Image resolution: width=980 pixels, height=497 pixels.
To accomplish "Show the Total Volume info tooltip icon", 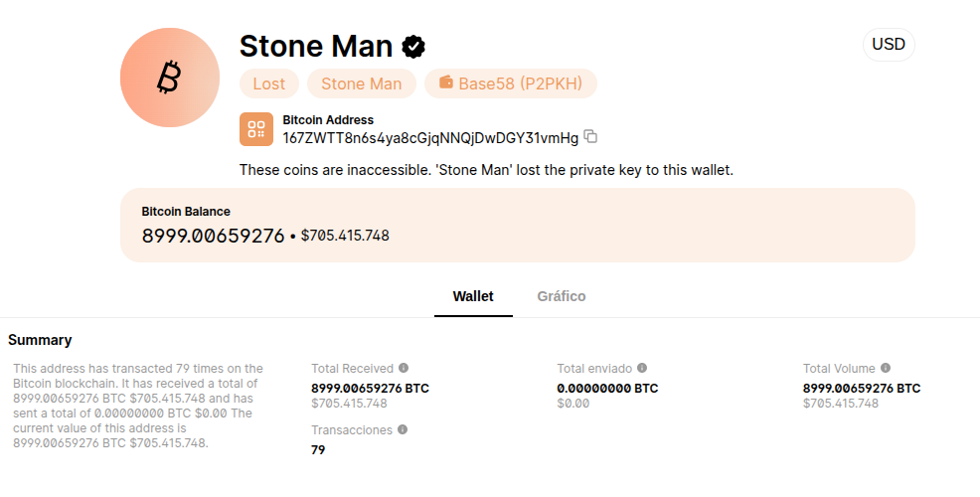I will pos(885,368).
